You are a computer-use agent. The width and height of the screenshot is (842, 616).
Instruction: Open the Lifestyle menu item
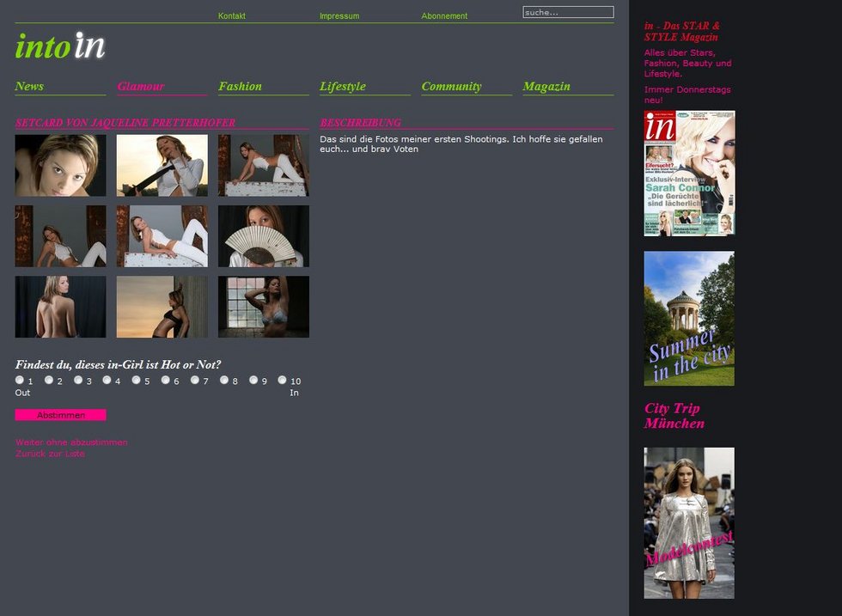(x=343, y=86)
